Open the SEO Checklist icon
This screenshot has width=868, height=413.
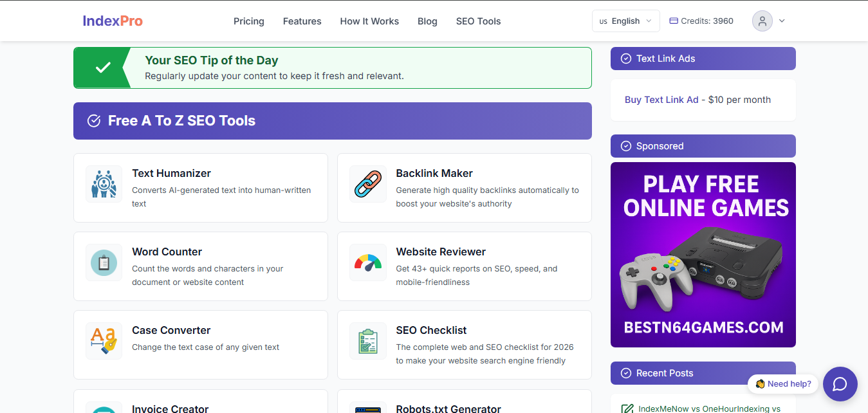[368, 341]
